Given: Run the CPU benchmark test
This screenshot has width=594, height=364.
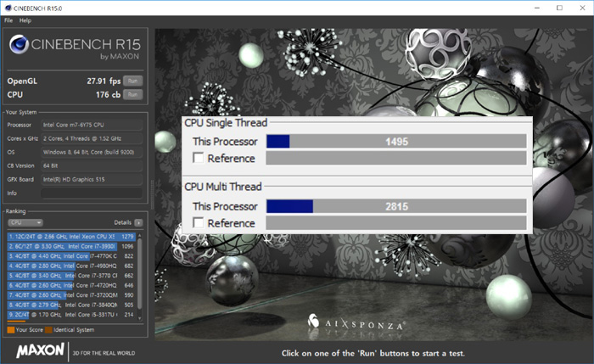Looking at the screenshot, I should click(x=132, y=94).
